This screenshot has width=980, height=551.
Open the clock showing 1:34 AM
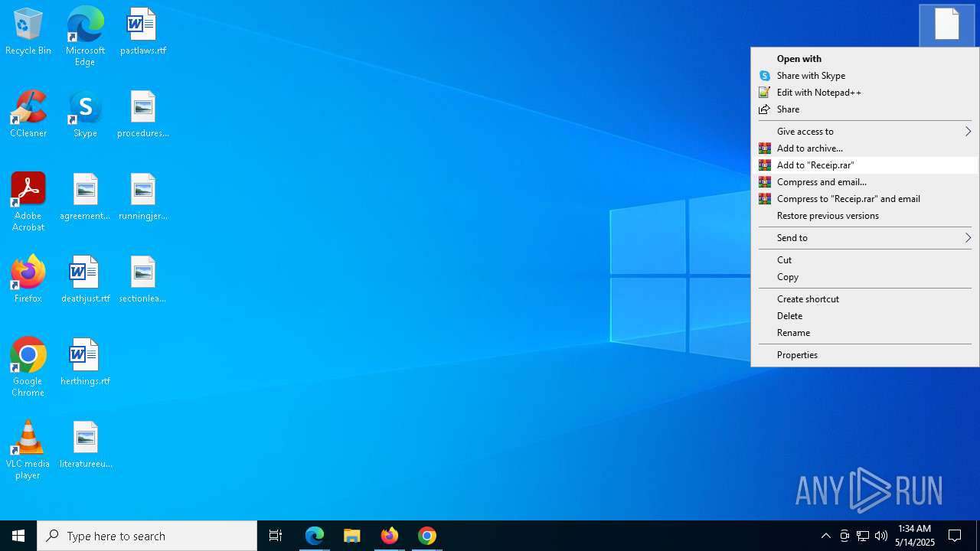click(915, 536)
